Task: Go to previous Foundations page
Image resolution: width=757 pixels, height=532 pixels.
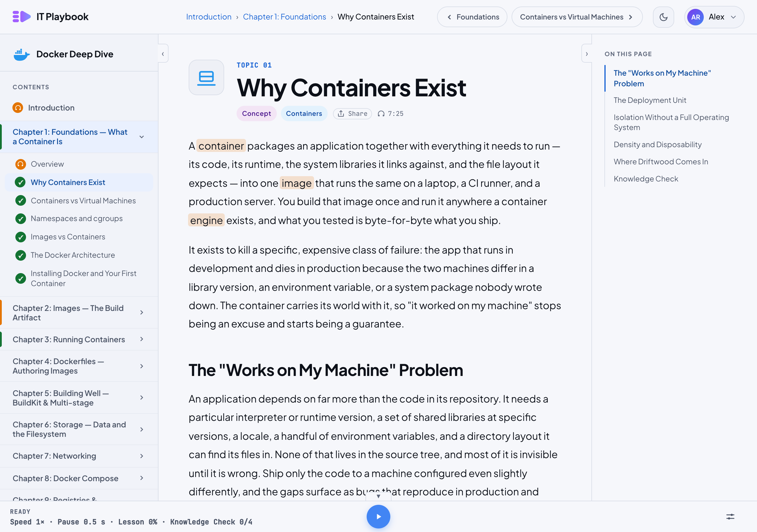Action: click(x=472, y=17)
